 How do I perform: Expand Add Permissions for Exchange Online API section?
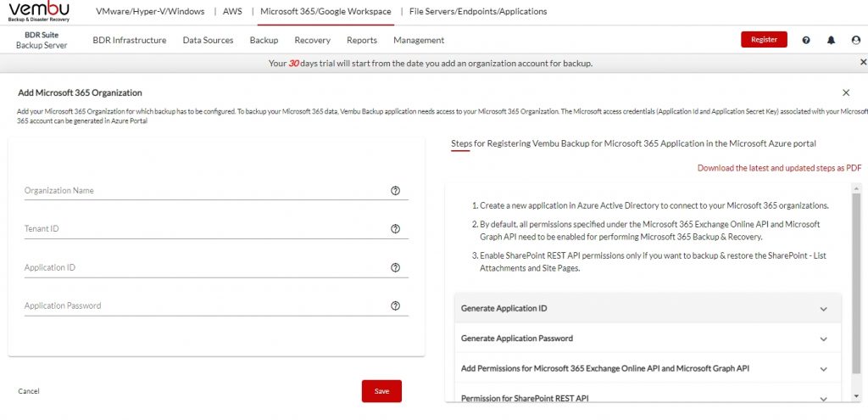click(x=647, y=368)
